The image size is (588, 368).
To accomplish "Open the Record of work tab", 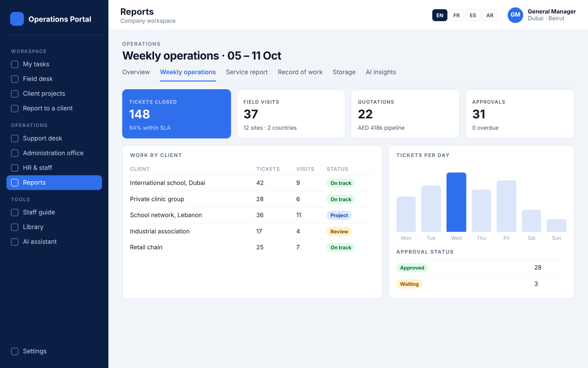I will pyautogui.click(x=300, y=72).
